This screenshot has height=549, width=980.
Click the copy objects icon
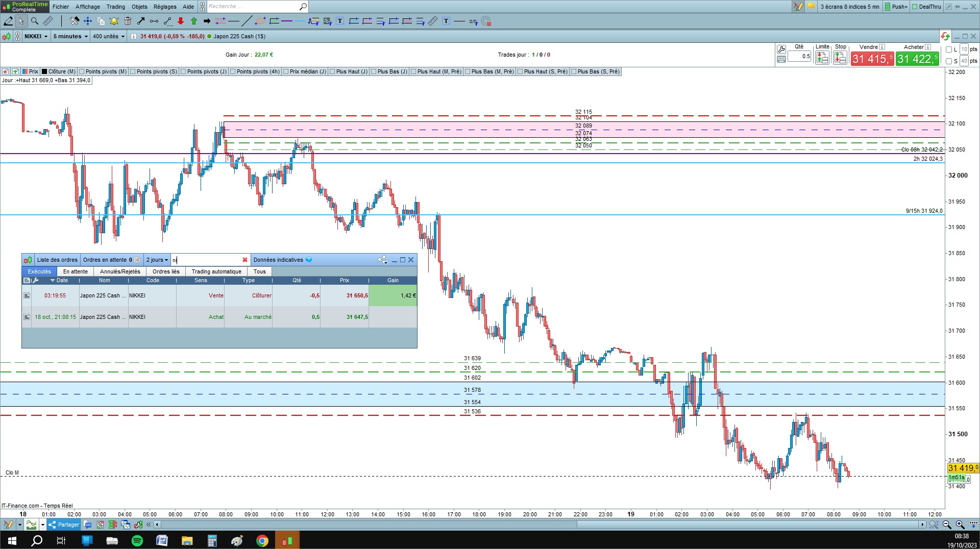pos(101,21)
